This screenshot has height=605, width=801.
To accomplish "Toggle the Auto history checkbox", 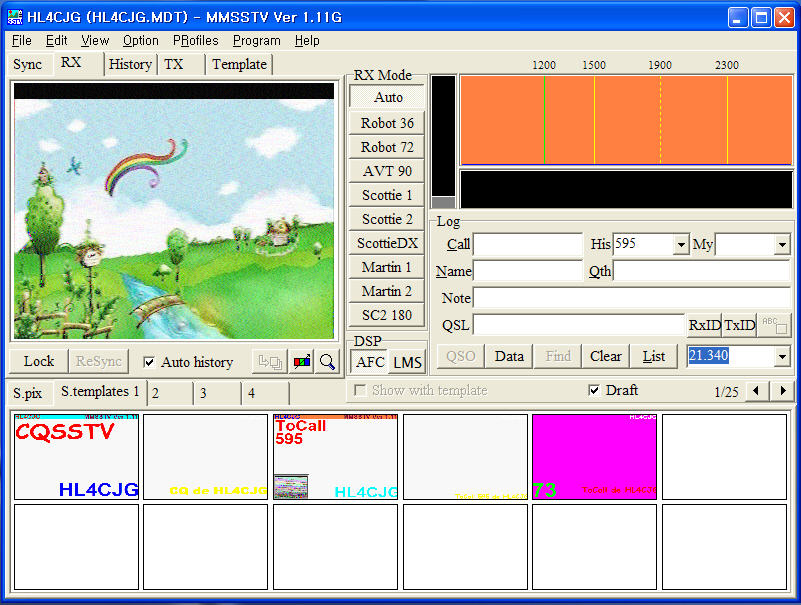I will 150,362.
